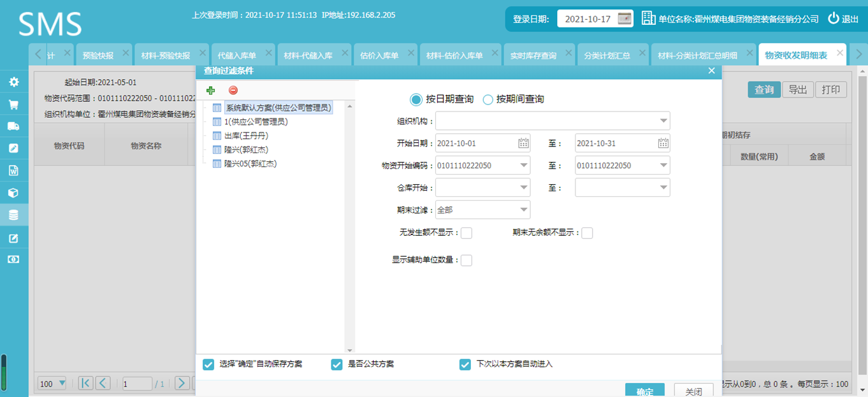Open the page size dropdown showing 100
868x397 pixels.
(x=52, y=383)
